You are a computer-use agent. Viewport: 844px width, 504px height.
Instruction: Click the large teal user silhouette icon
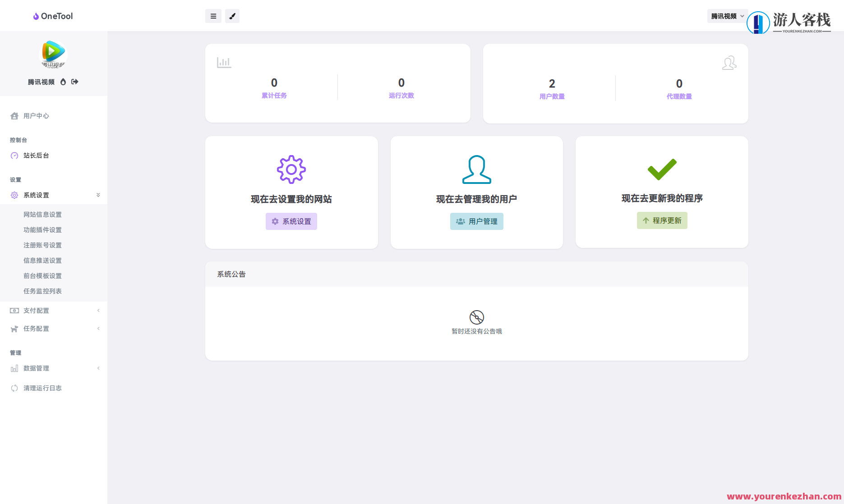pyautogui.click(x=476, y=170)
